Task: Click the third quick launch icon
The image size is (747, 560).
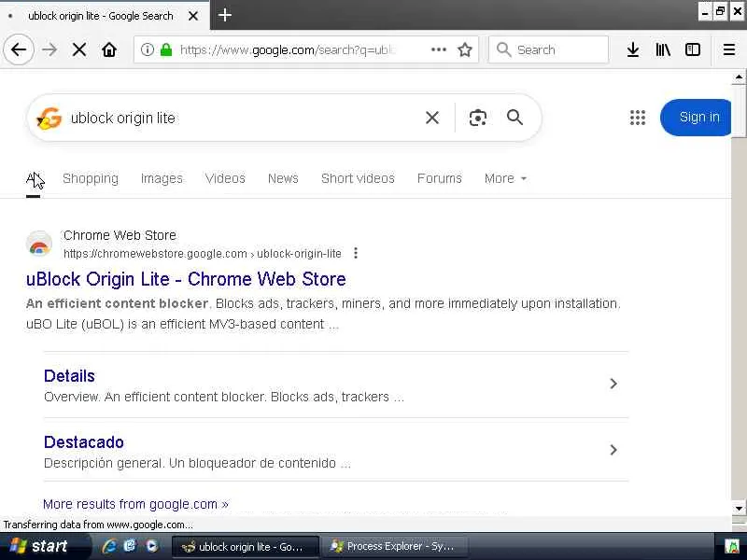Action: (151, 546)
